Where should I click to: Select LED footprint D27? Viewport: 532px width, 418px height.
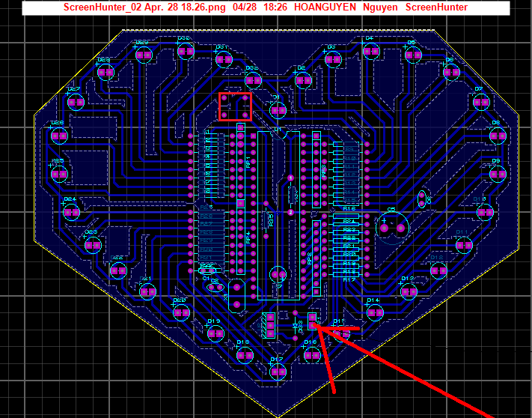tap(76, 102)
